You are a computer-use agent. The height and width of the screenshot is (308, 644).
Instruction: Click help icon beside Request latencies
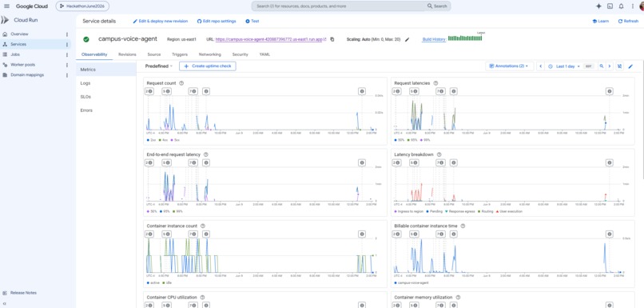[x=435, y=83]
